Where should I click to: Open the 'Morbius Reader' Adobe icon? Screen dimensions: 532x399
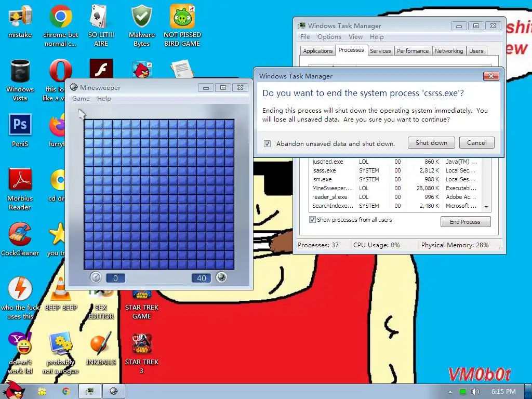click(x=20, y=189)
